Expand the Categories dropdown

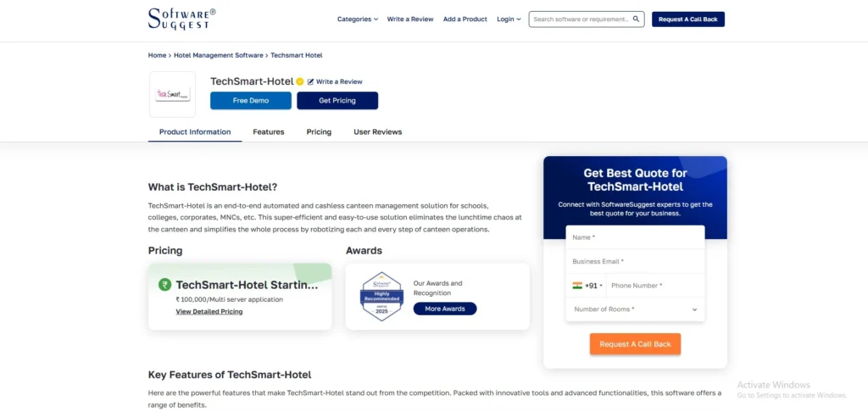(x=358, y=19)
